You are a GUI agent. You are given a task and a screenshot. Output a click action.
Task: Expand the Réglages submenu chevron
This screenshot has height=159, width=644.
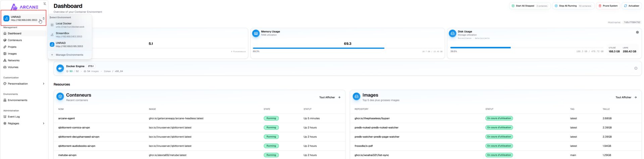click(44, 124)
